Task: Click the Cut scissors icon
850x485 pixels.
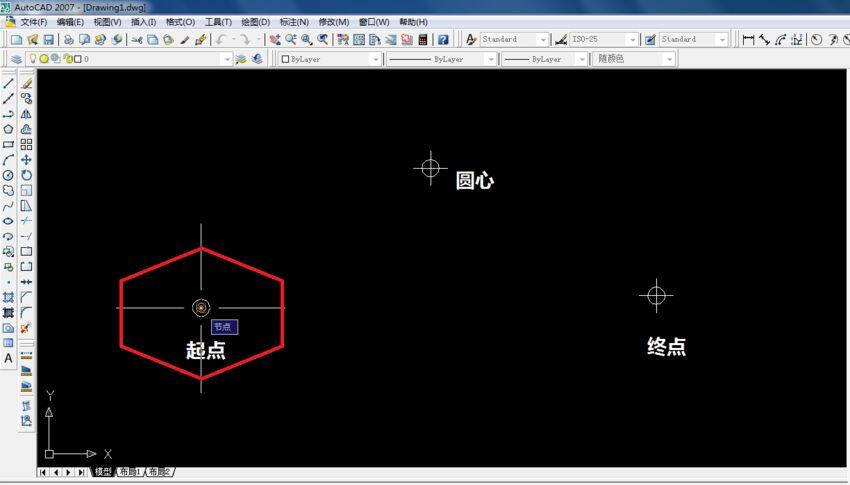Action: click(x=136, y=40)
